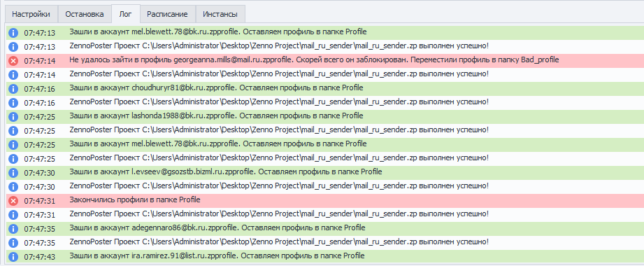Click info icon of ira.ramirez.91 entry

click(x=13, y=257)
